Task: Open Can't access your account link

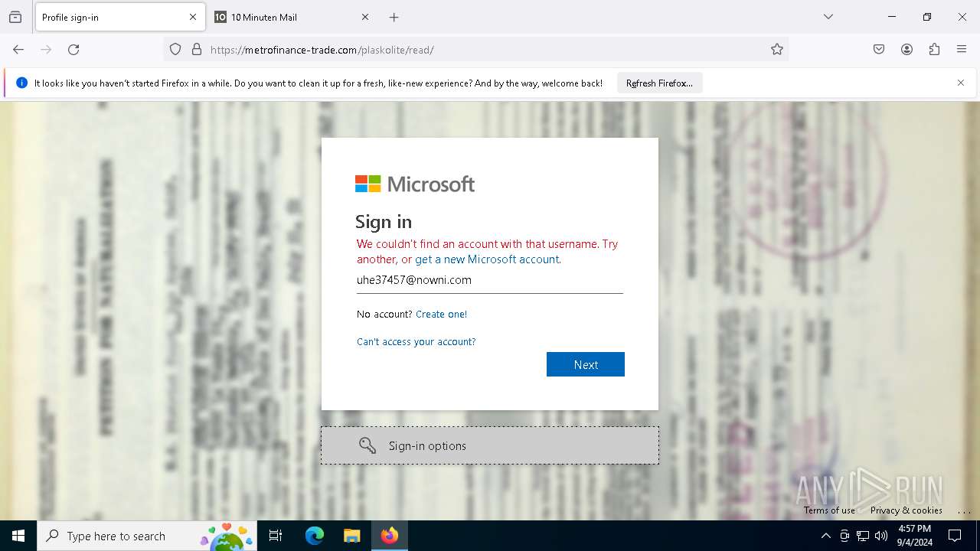Action: coord(416,342)
